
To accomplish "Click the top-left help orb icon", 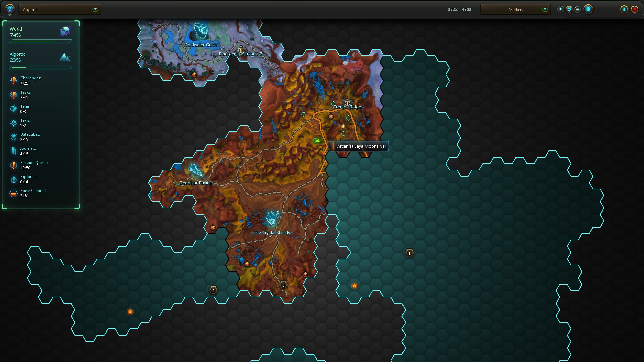I will pos(10,9).
